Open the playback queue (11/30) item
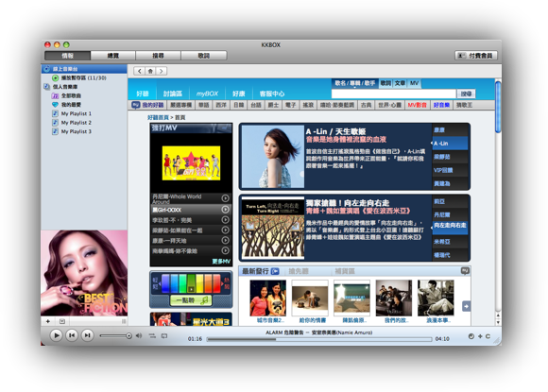This screenshot has height=392, width=548. pos(84,77)
